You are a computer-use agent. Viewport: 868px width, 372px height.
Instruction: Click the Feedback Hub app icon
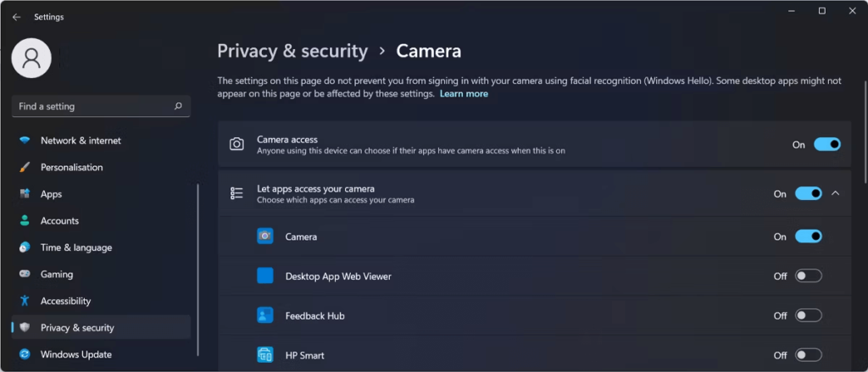coord(265,315)
